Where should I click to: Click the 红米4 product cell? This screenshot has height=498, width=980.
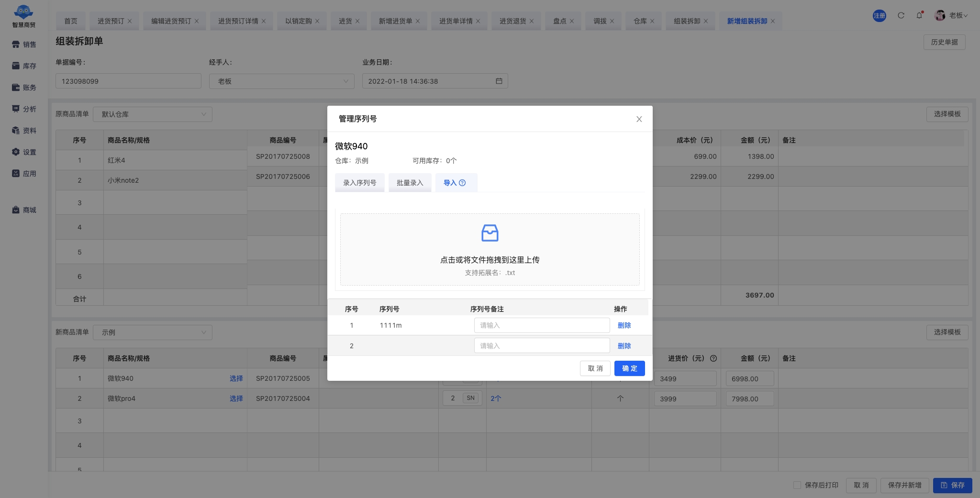(x=175, y=160)
